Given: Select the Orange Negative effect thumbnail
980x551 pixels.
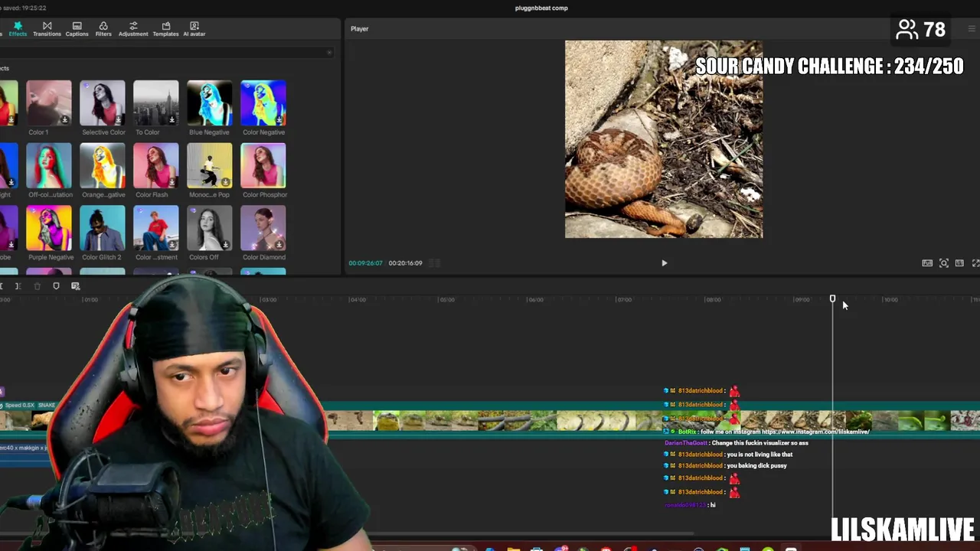Looking at the screenshot, I should [x=103, y=165].
